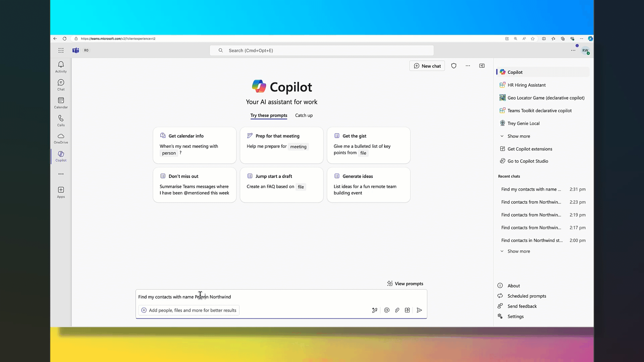Enable pop-out window mode

(x=482, y=66)
